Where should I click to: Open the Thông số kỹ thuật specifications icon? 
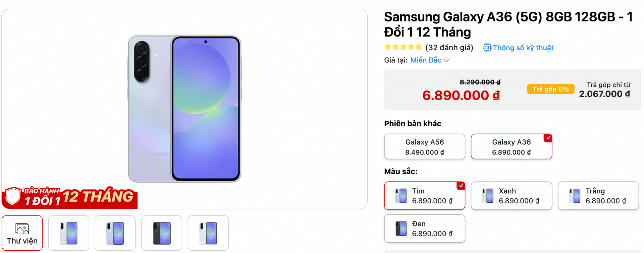[x=487, y=48]
